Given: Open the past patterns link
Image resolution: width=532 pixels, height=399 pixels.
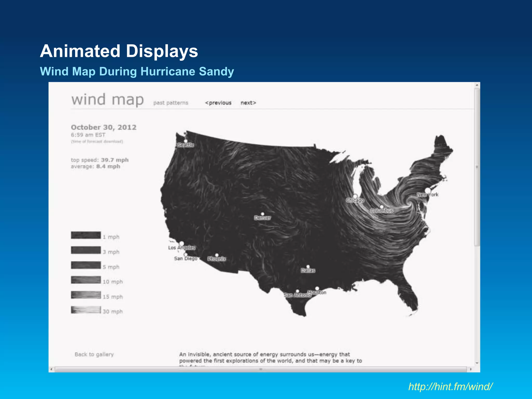Looking at the screenshot, I should point(171,103).
